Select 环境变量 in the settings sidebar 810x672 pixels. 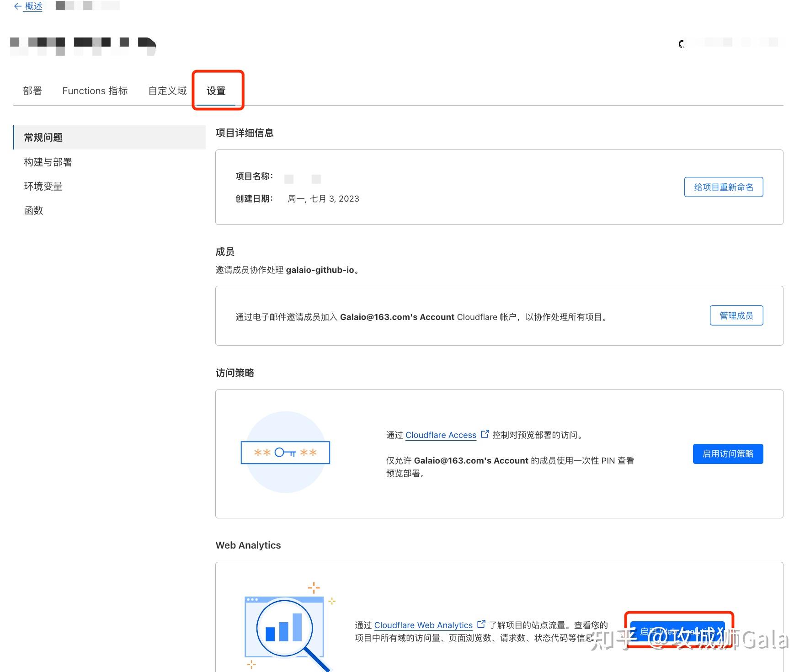click(x=43, y=187)
